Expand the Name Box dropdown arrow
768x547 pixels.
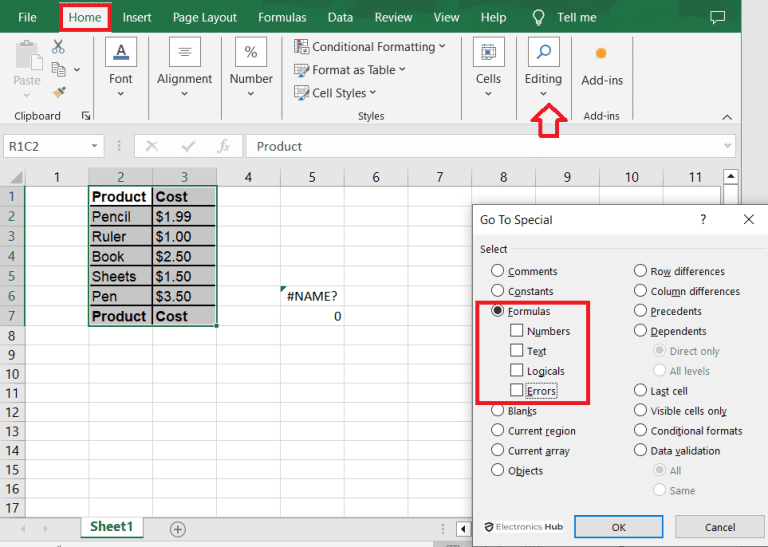[93, 146]
